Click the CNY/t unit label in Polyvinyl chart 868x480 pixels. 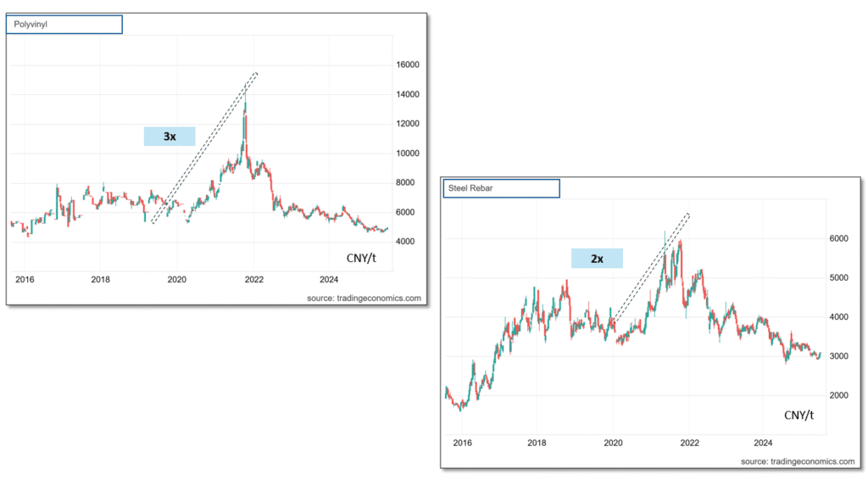361,258
